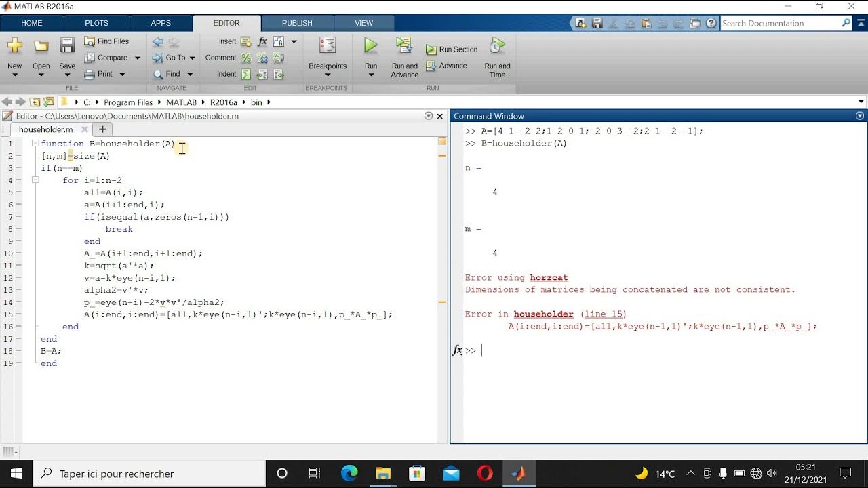Navigate back with the left arrow icon

coord(157,42)
